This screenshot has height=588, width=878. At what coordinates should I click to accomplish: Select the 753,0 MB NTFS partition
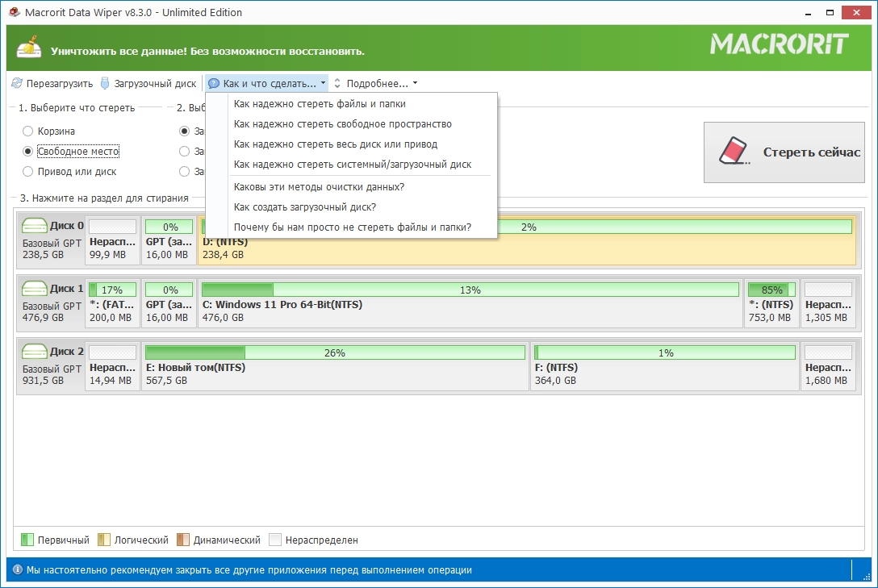(x=771, y=303)
